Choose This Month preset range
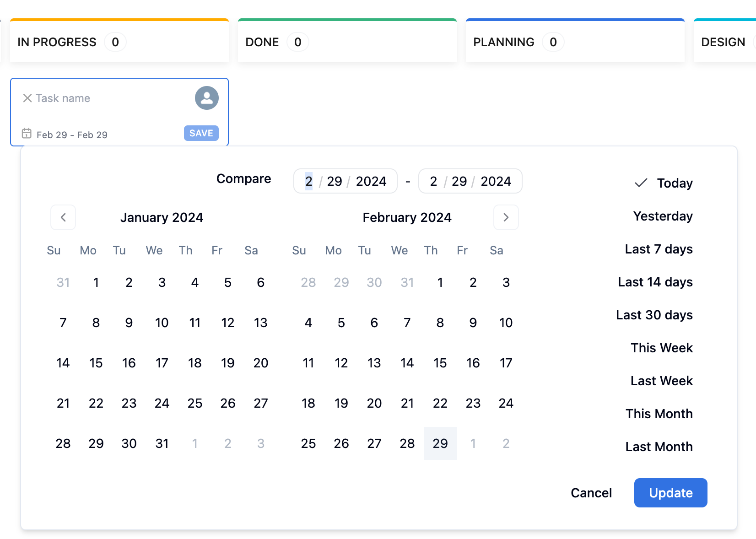The image size is (756, 539). (x=659, y=414)
